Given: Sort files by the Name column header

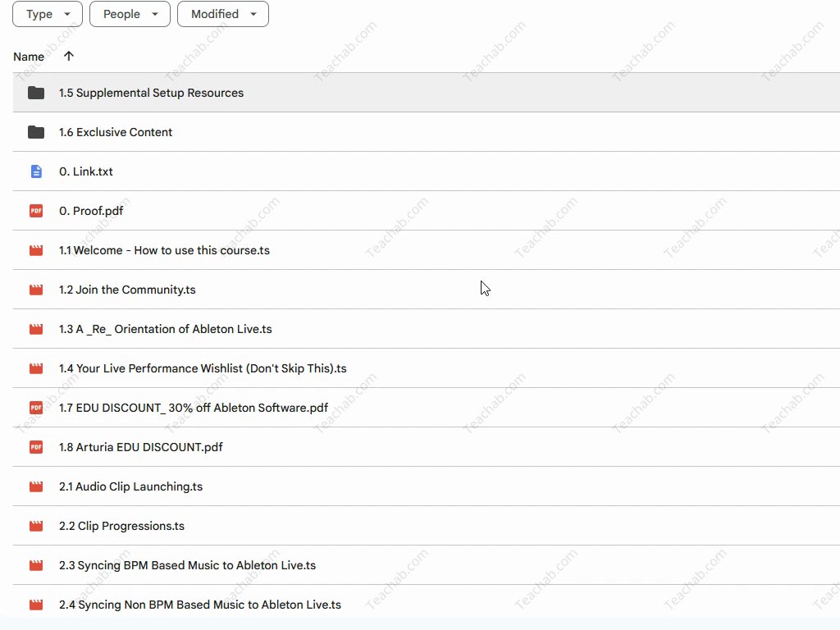Looking at the screenshot, I should point(29,57).
